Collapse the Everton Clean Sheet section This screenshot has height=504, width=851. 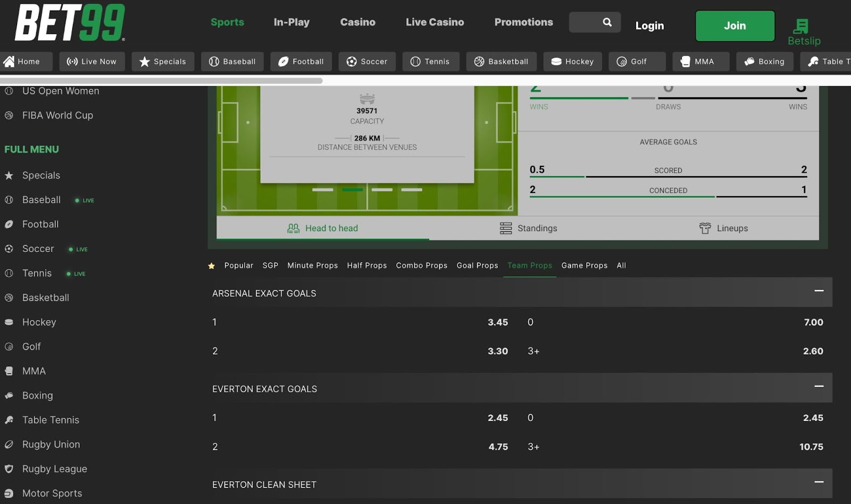click(819, 482)
